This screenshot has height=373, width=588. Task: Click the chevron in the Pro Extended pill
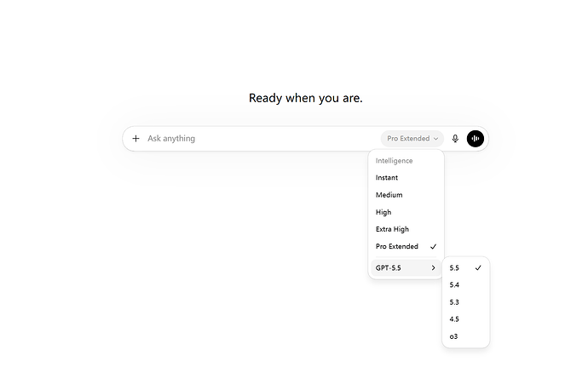(x=435, y=139)
